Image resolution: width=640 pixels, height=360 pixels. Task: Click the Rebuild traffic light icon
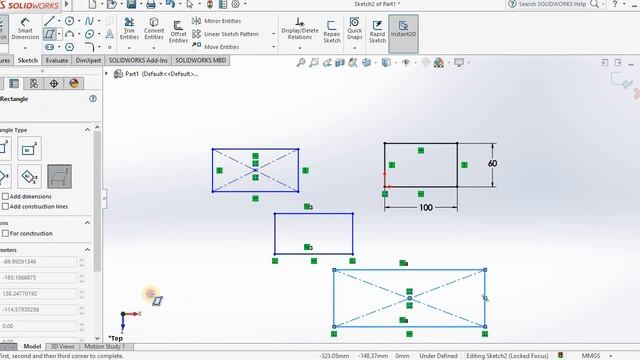(210, 4)
